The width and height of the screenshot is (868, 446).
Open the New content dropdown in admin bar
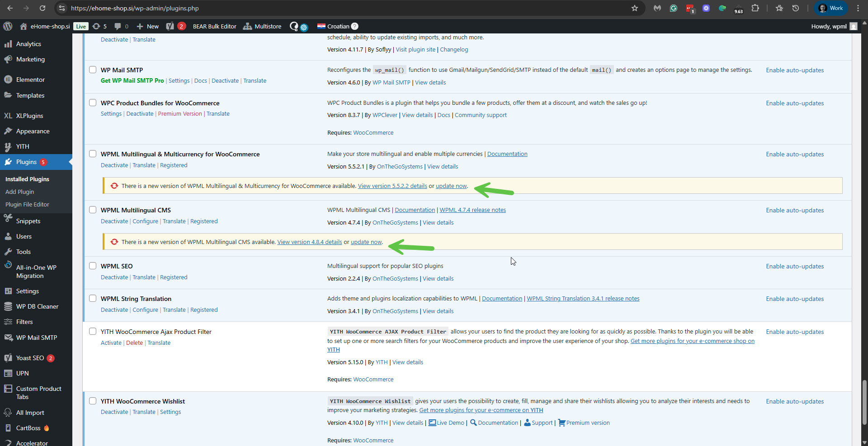(x=148, y=26)
